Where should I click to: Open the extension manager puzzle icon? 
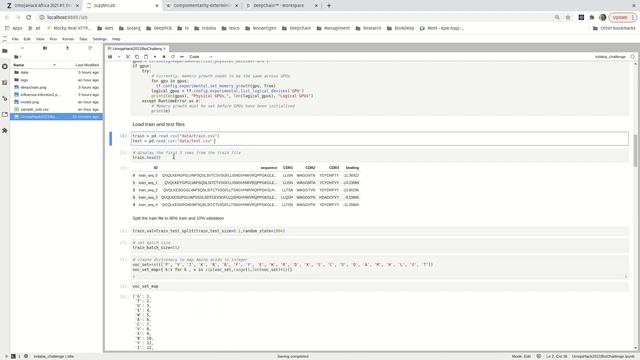pos(5,131)
